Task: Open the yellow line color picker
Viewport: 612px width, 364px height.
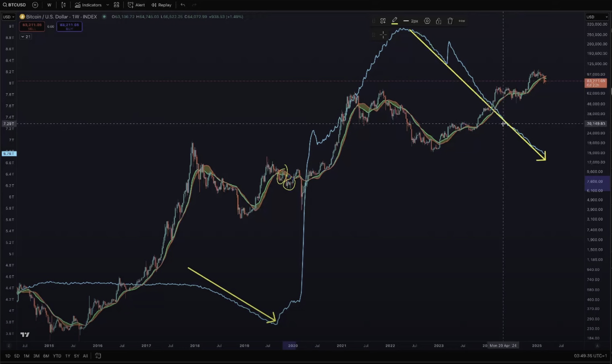Action: click(x=394, y=21)
